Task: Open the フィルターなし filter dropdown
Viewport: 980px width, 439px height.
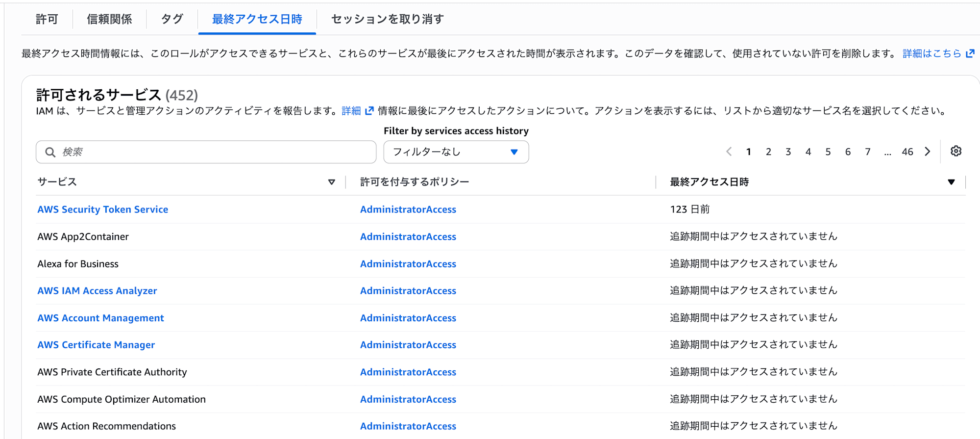Action: click(x=456, y=152)
